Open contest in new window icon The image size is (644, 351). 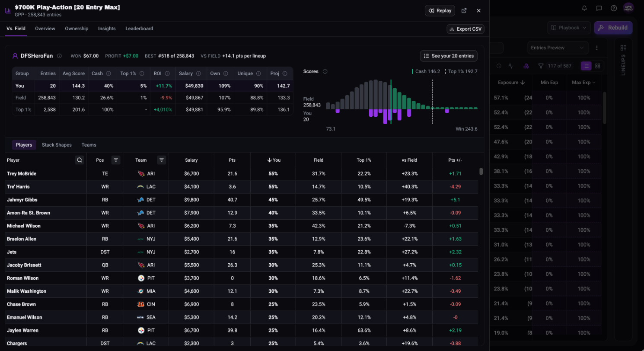click(464, 11)
